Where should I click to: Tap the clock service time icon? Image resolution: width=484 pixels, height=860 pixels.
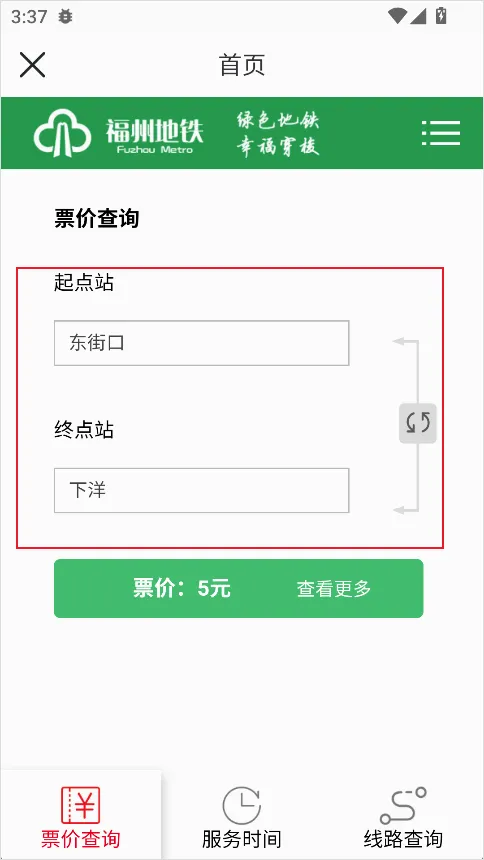point(241,805)
